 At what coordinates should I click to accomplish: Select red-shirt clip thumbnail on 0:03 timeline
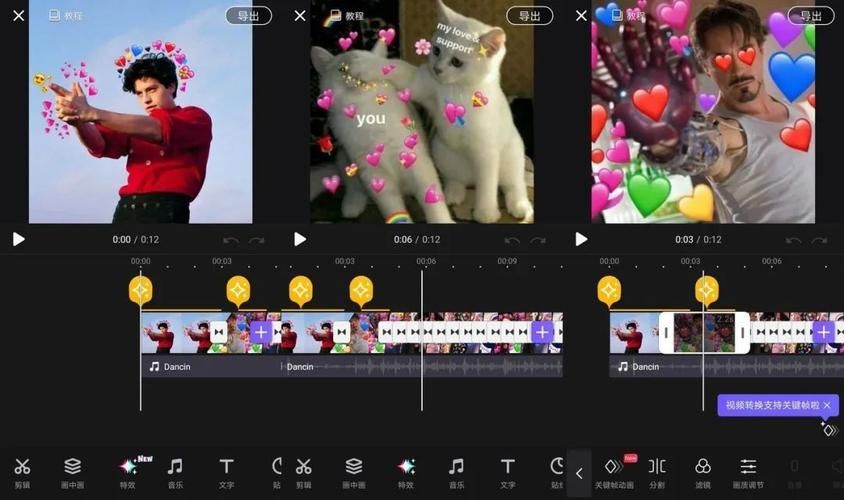click(634, 333)
